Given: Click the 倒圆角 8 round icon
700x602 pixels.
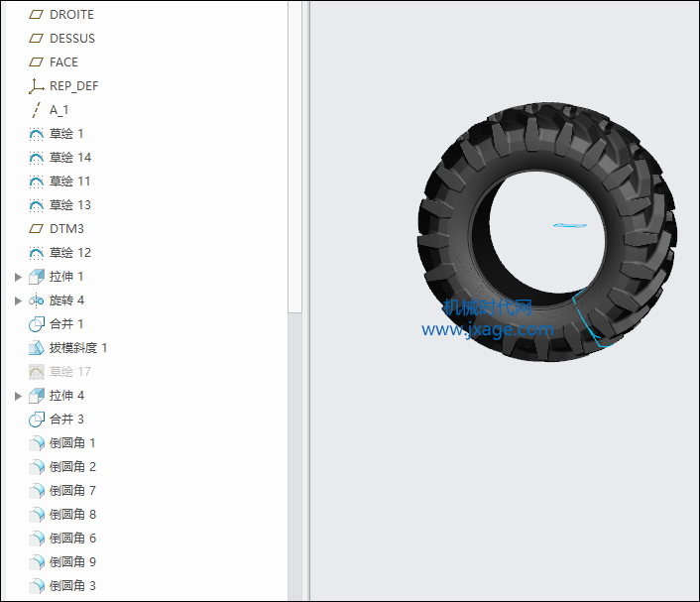Looking at the screenshot, I should click(x=37, y=515).
